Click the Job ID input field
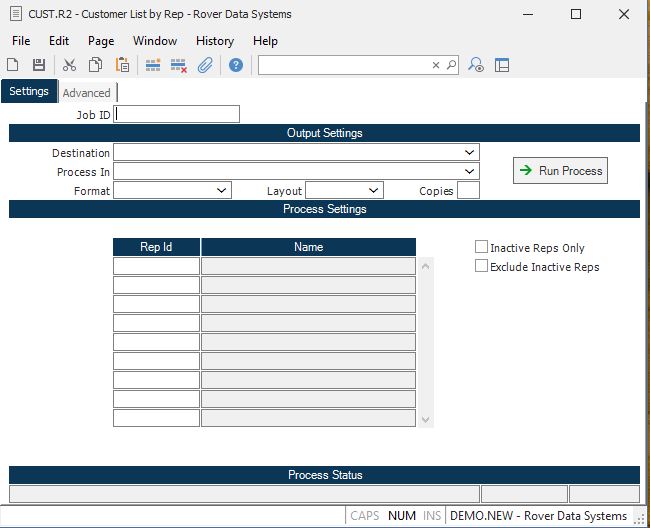Screen dimensions: 650x528 point(178,114)
